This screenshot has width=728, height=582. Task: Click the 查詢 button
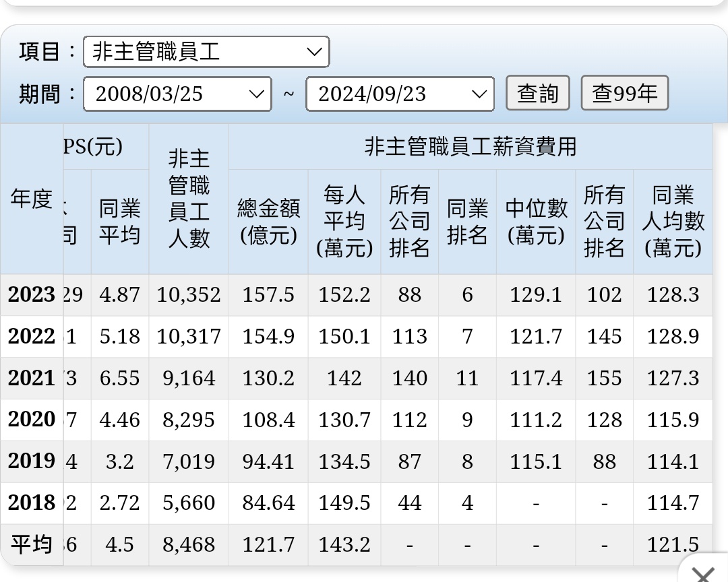pos(537,94)
